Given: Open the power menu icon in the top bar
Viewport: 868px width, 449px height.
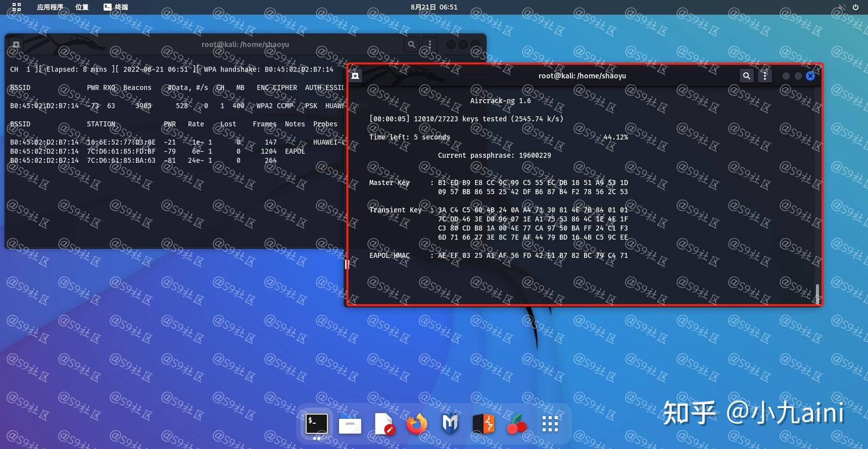Looking at the screenshot, I should click(855, 7).
